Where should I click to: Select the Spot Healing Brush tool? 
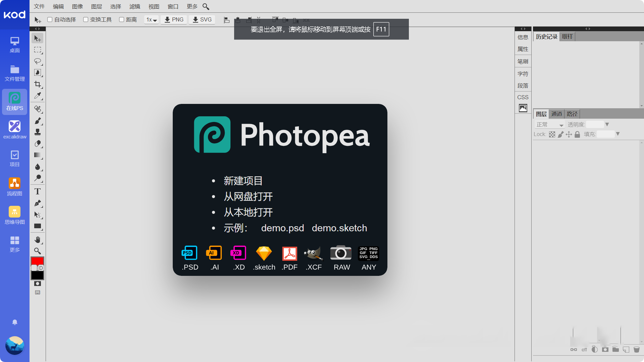(x=38, y=109)
